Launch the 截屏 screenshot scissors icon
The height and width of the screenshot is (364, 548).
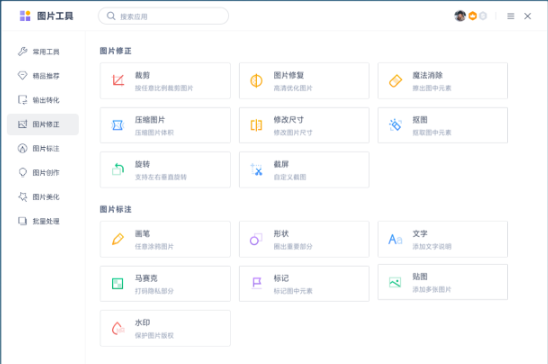[257, 169]
